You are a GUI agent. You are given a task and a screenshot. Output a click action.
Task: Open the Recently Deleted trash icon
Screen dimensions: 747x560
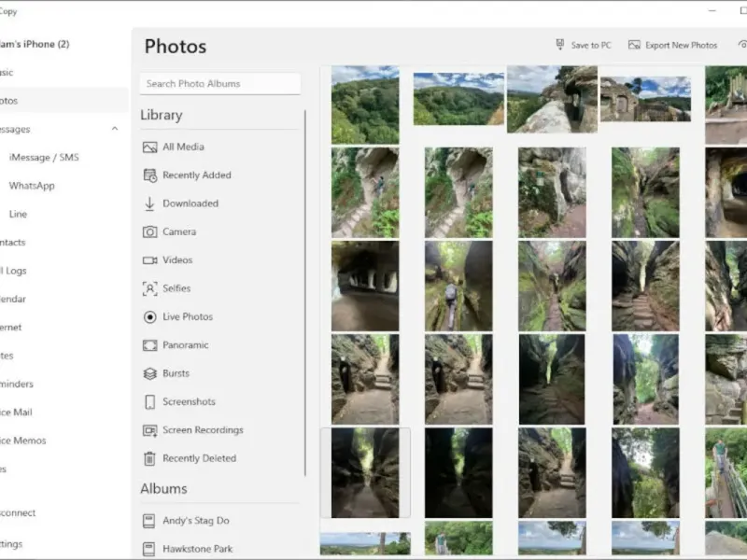tap(149, 458)
